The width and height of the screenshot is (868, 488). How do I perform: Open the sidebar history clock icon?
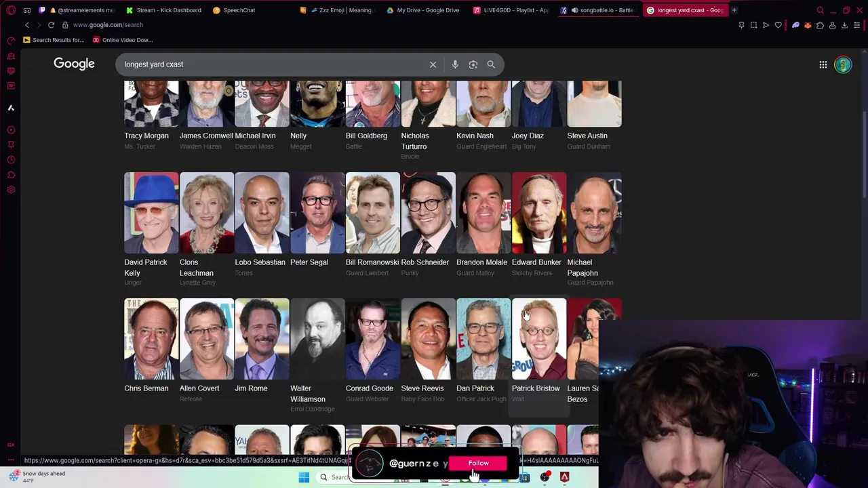point(11,160)
